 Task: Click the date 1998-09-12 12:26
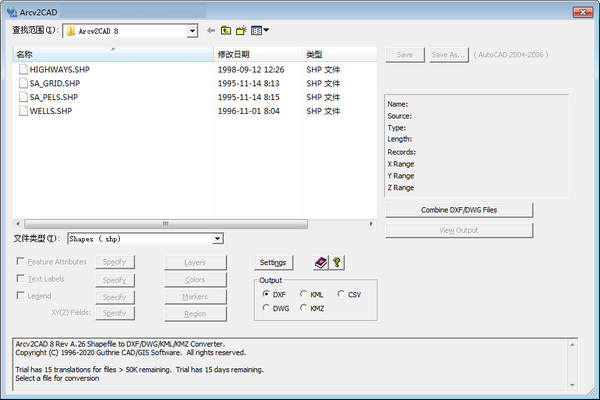251,70
